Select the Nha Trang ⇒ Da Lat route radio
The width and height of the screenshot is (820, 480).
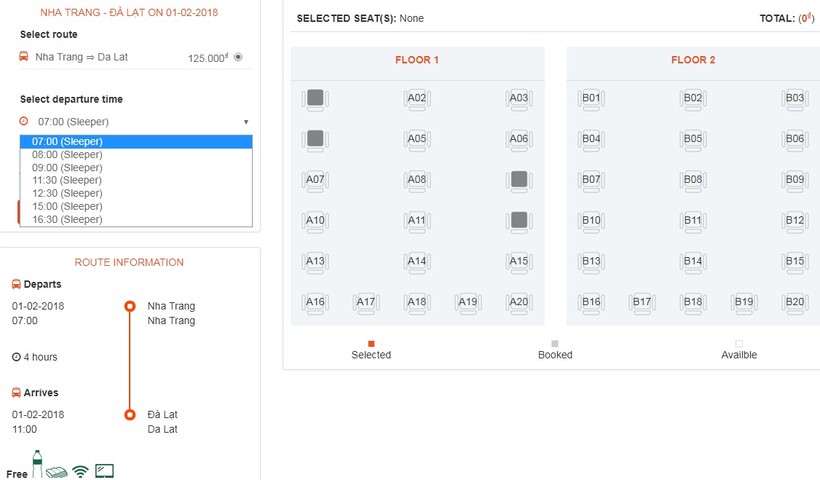238,57
